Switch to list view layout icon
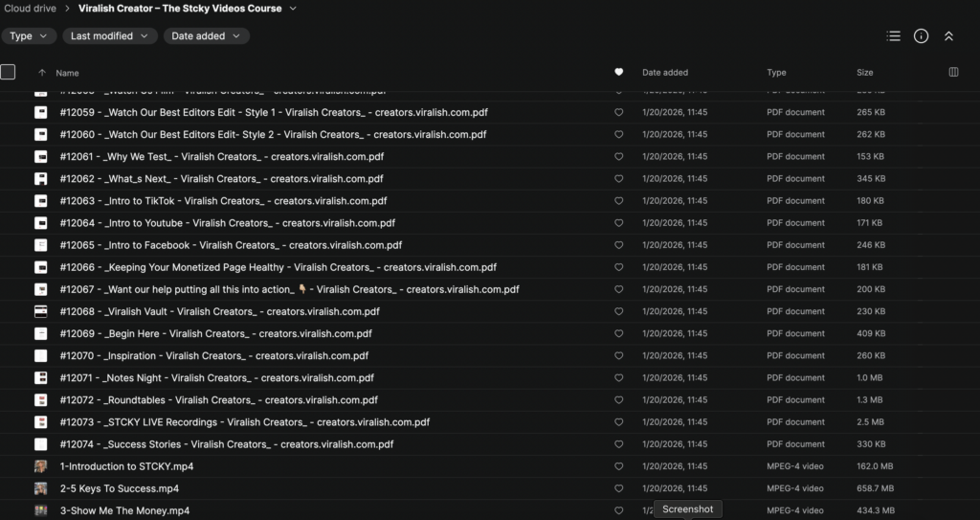The image size is (980, 520). [x=893, y=36]
